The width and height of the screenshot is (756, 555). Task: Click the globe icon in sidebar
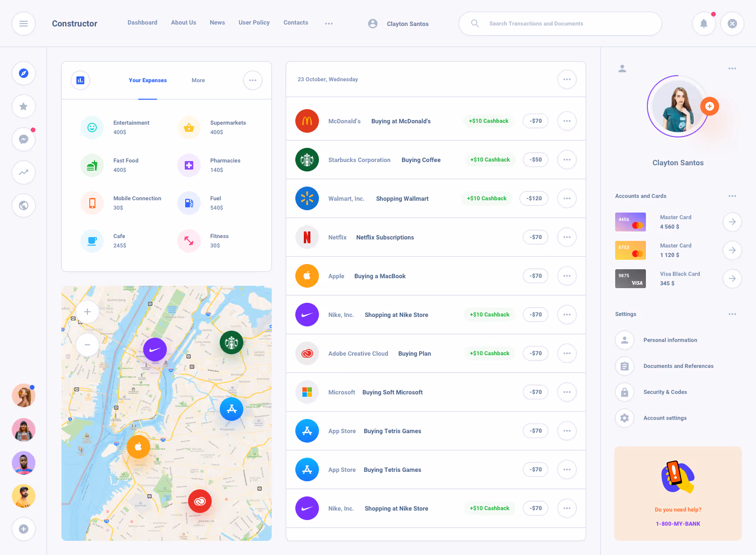coord(24,205)
